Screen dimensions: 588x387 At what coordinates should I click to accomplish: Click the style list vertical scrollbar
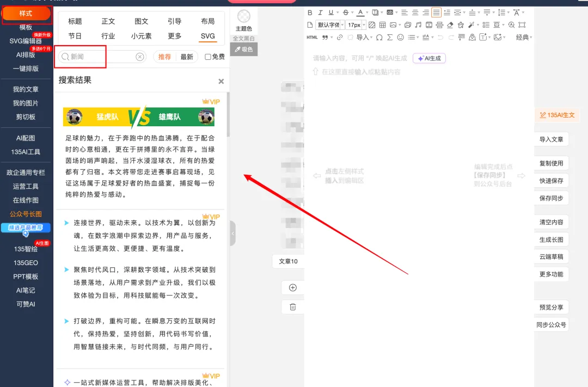[x=228, y=114]
